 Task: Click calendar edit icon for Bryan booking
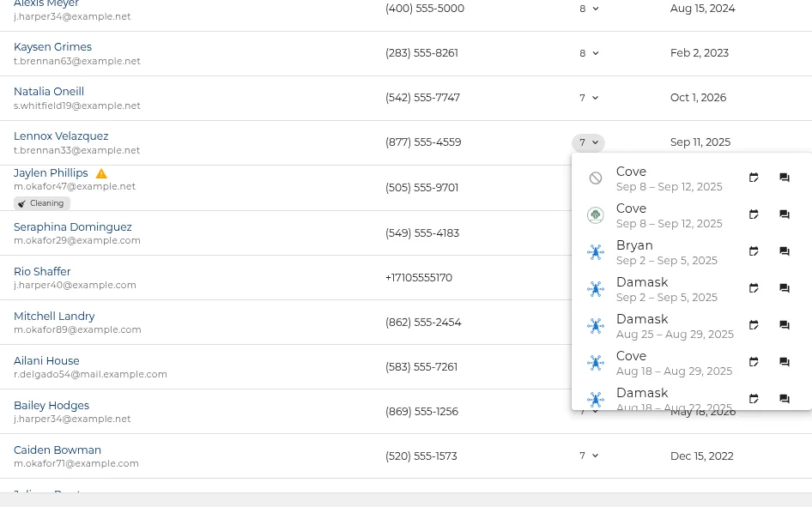coord(754,251)
